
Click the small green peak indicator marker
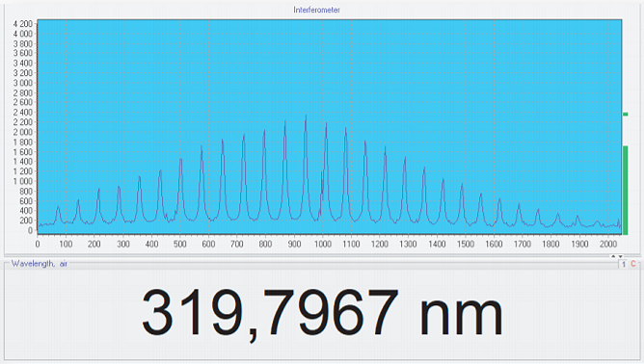click(626, 114)
